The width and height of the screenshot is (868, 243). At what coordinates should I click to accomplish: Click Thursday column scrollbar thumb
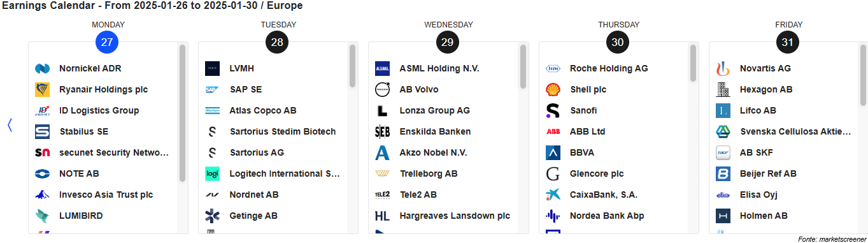694,63
